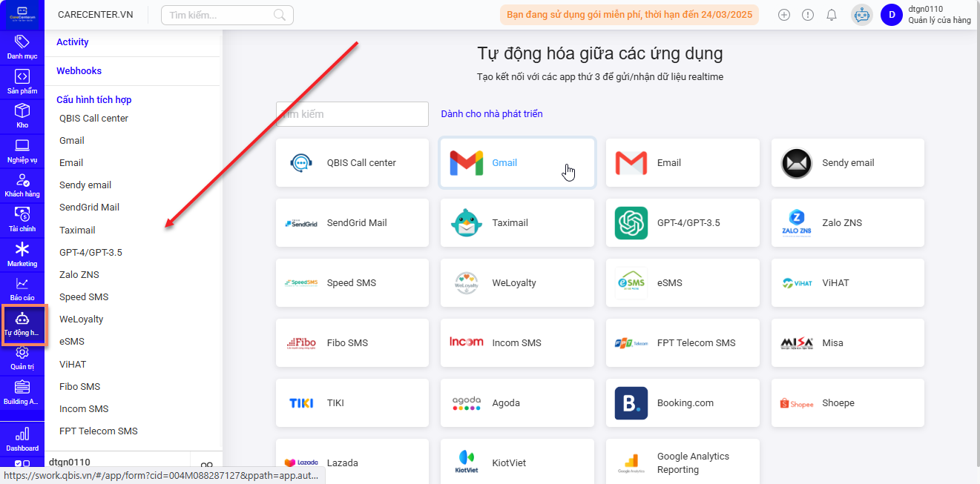The height and width of the screenshot is (484, 980).
Task: Open Dashboard from the sidebar
Action: (x=22, y=439)
